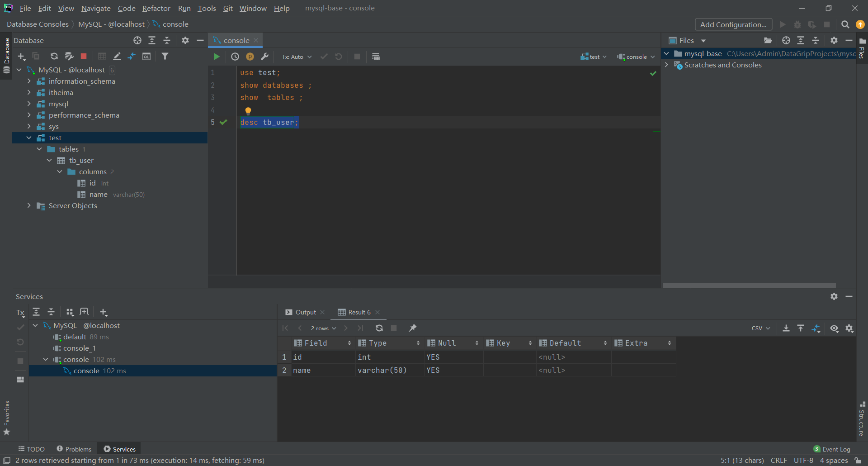Open the Git menu
The image size is (868, 466).
click(x=228, y=8)
